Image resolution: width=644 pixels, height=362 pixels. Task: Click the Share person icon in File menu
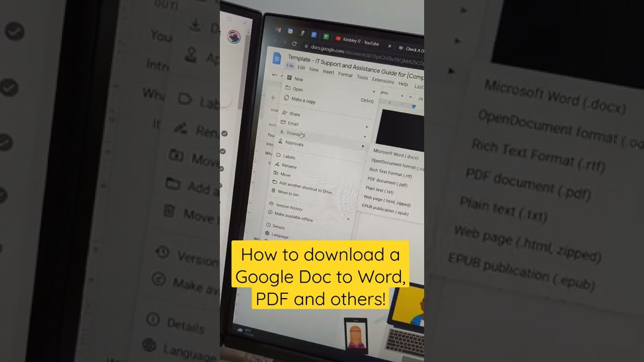pos(285,113)
